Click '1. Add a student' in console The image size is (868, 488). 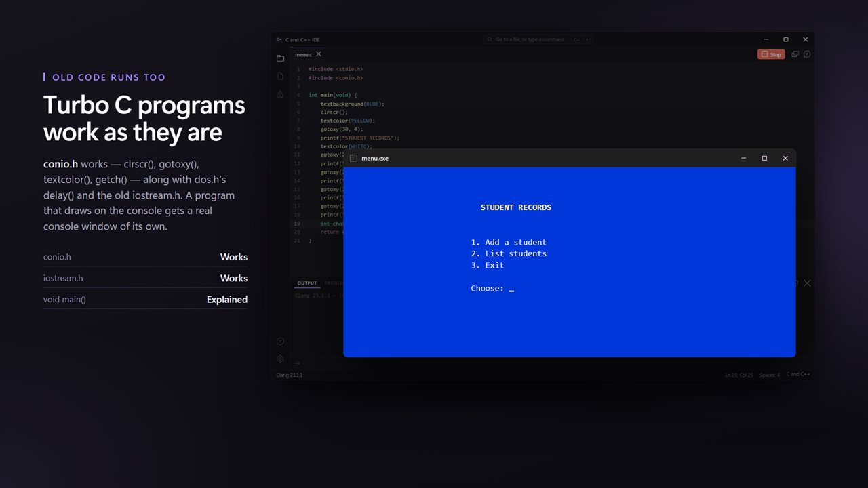point(509,242)
